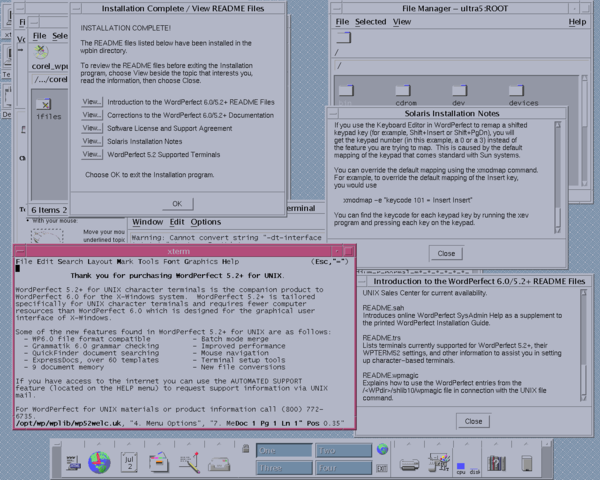600x480 pixels.
Task: Click scrollbar in Introduction README window
Action: [584, 345]
